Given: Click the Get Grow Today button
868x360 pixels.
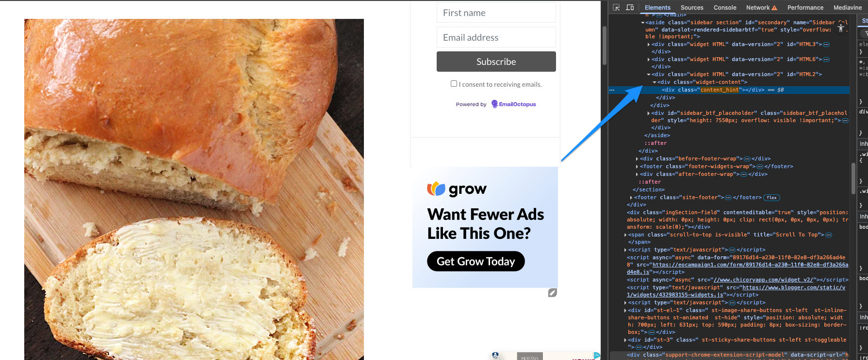Looking at the screenshot, I should pos(475,261).
